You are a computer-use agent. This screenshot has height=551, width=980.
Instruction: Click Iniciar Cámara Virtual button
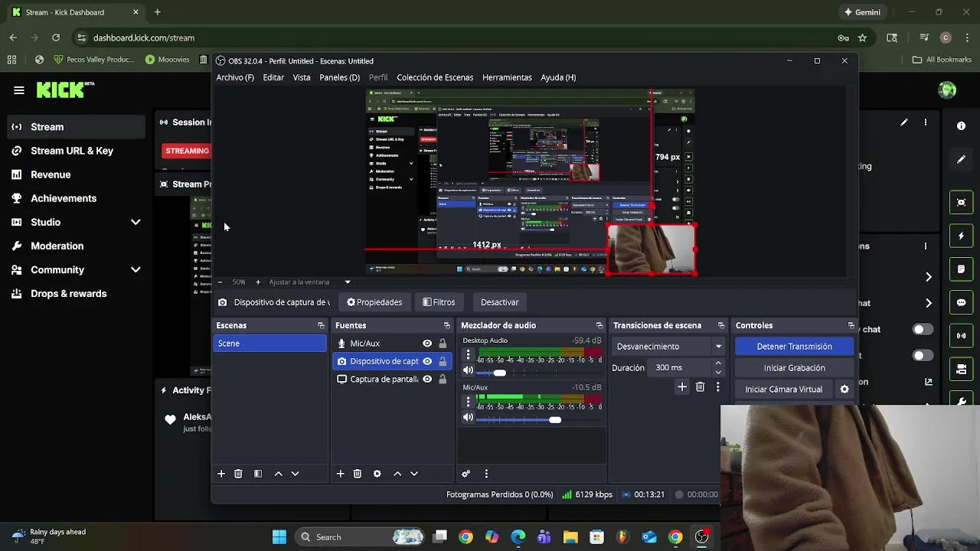tap(784, 390)
